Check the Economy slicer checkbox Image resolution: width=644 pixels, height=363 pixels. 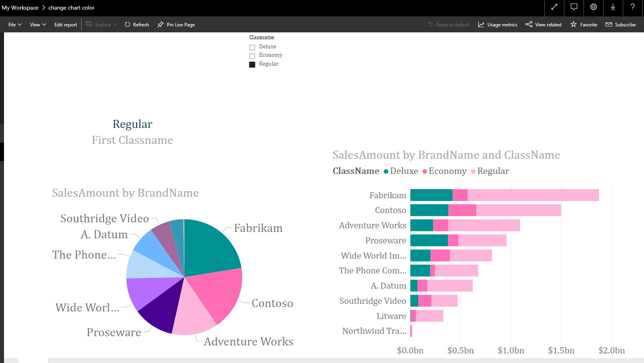point(252,56)
